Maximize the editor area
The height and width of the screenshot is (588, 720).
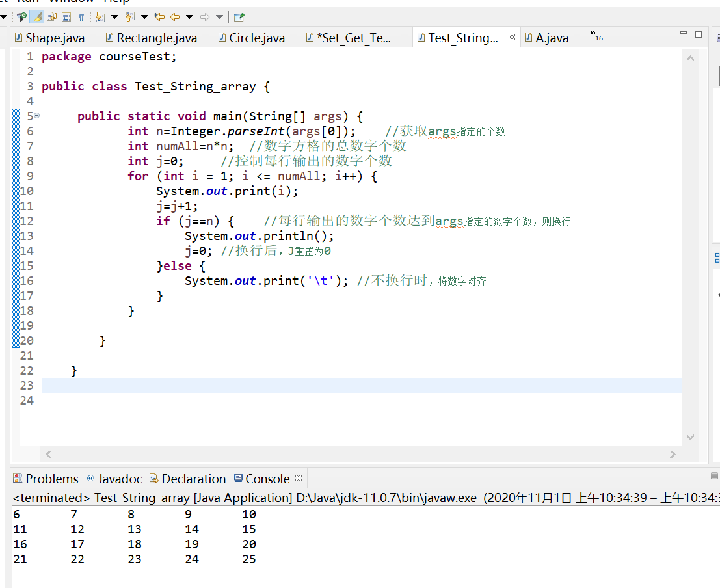coord(699,34)
